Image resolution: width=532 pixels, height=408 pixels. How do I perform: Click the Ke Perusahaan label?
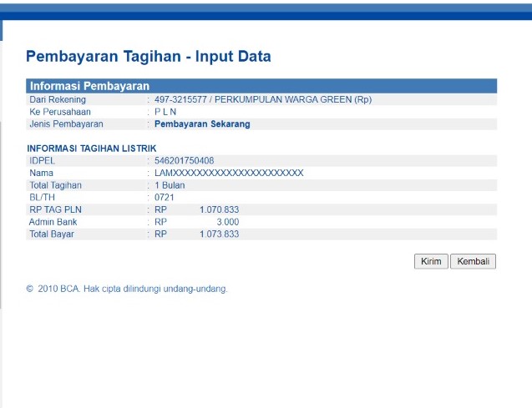tap(59, 112)
